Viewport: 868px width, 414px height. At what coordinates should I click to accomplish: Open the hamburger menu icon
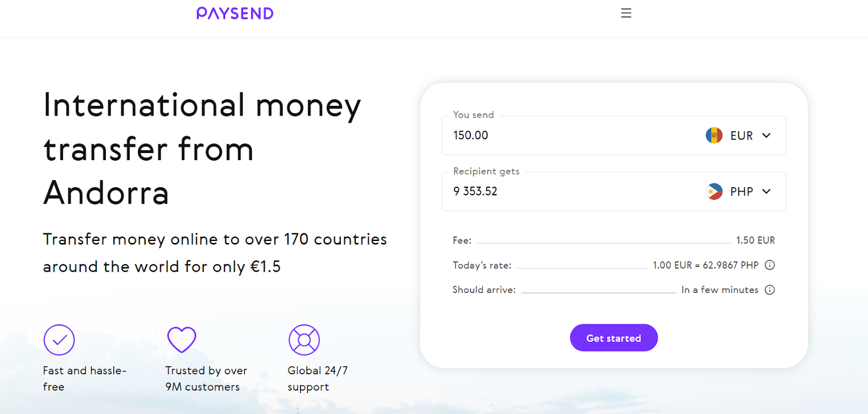tap(626, 13)
